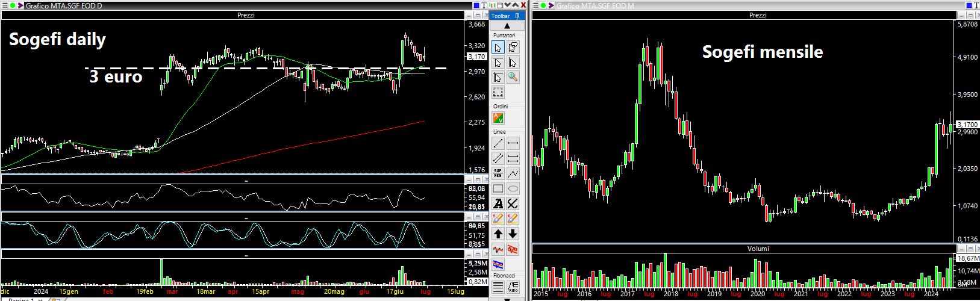This screenshot has width=980, height=301.
Task: Select the Fibonacci retracement lines tool
Action: [x=498, y=287]
